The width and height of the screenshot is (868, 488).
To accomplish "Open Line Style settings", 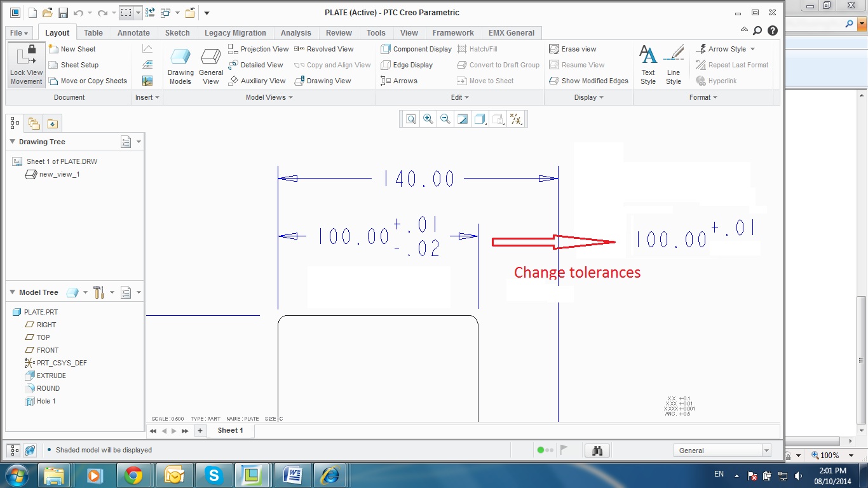I will (x=674, y=65).
